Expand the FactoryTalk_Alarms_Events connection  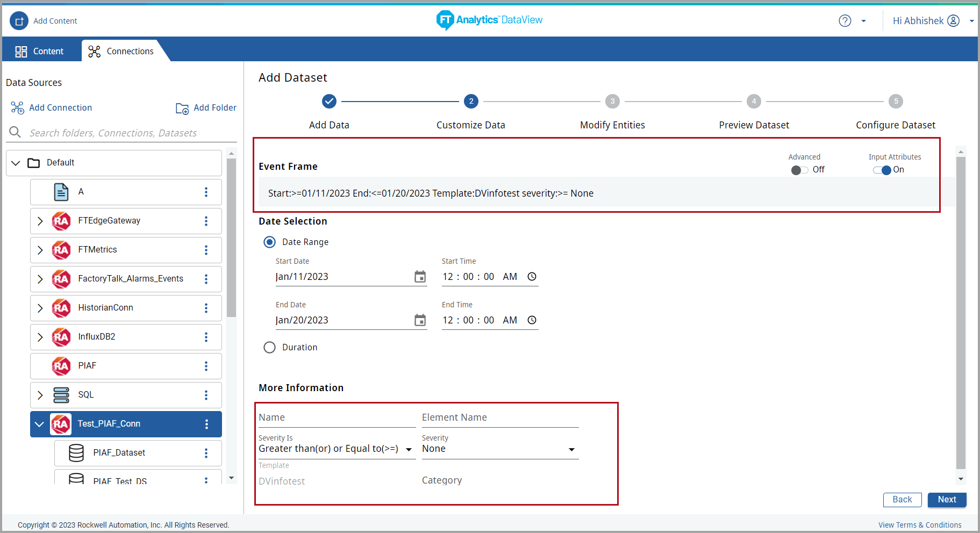40,279
